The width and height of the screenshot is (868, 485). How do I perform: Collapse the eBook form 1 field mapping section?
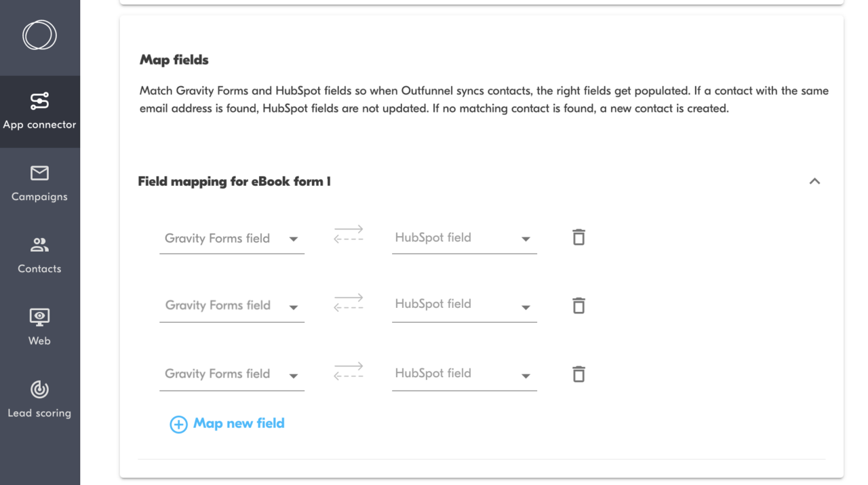(814, 181)
